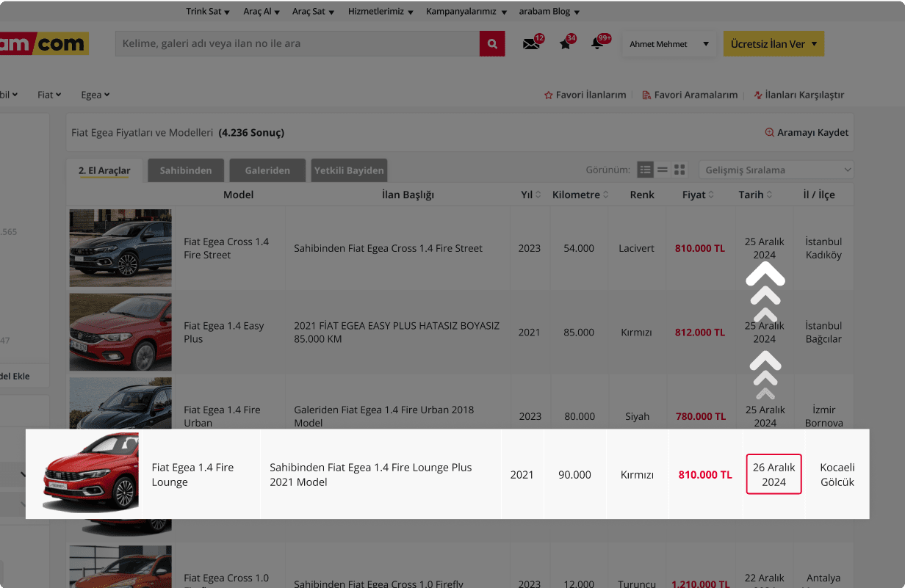Switch to detailed list view icon
The width and height of the screenshot is (905, 588).
click(645, 170)
